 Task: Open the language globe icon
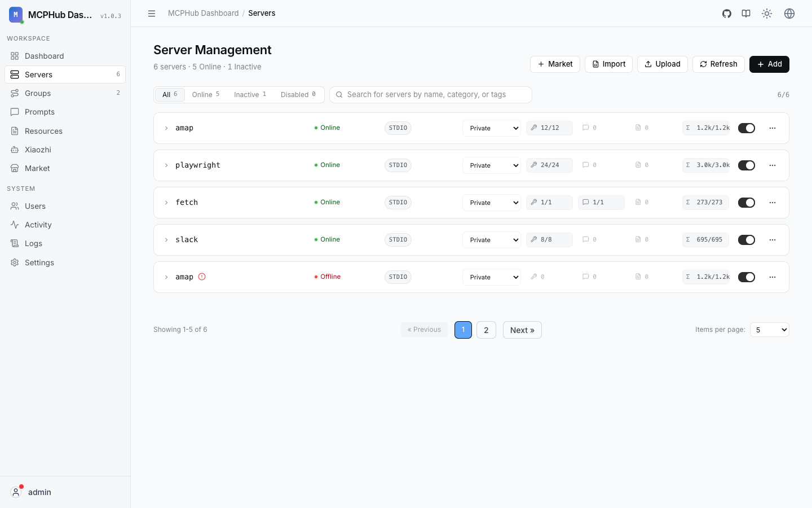point(789,14)
